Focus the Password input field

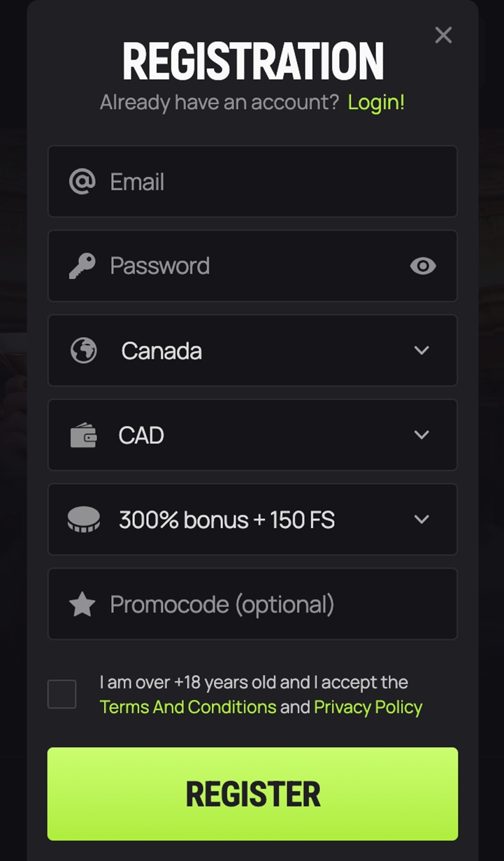(x=252, y=266)
